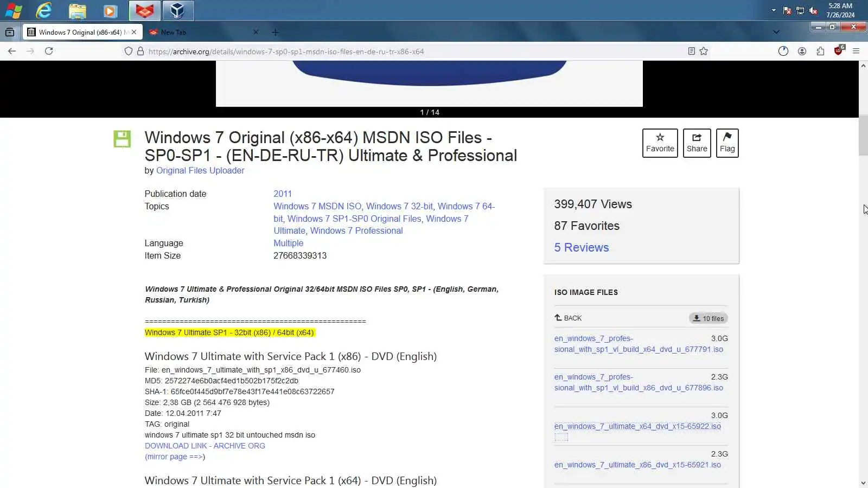Screen dimensions: 868x488
Task: Click the Multiple language link
Action: tap(289, 243)
